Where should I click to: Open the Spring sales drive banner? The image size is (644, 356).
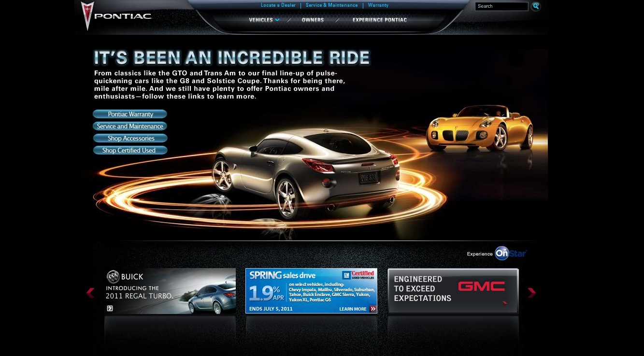[311, 291]
